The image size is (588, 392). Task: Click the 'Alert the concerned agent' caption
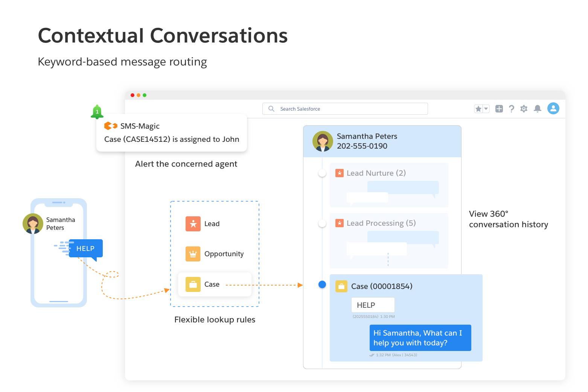186,164
